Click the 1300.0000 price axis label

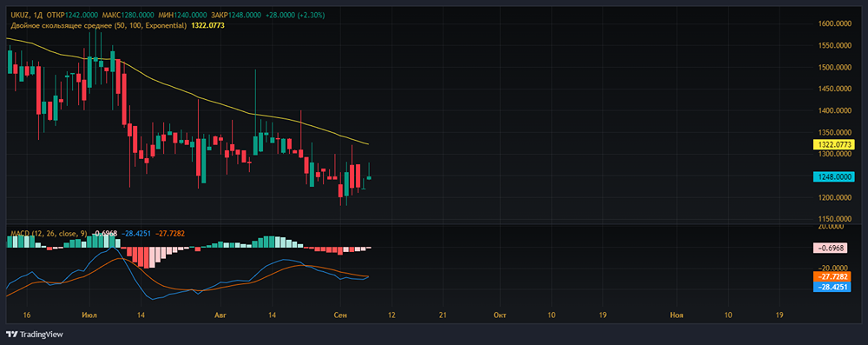[x=834, y=154]
